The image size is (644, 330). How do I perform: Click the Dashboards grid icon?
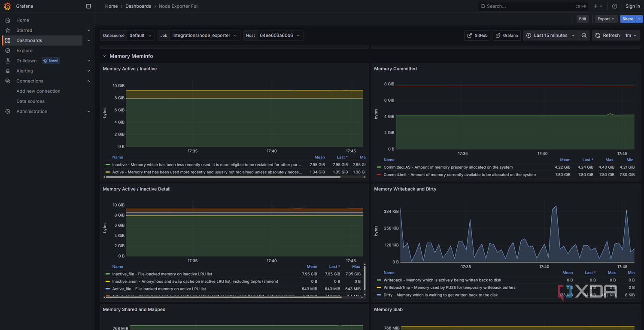pos(7,40)
